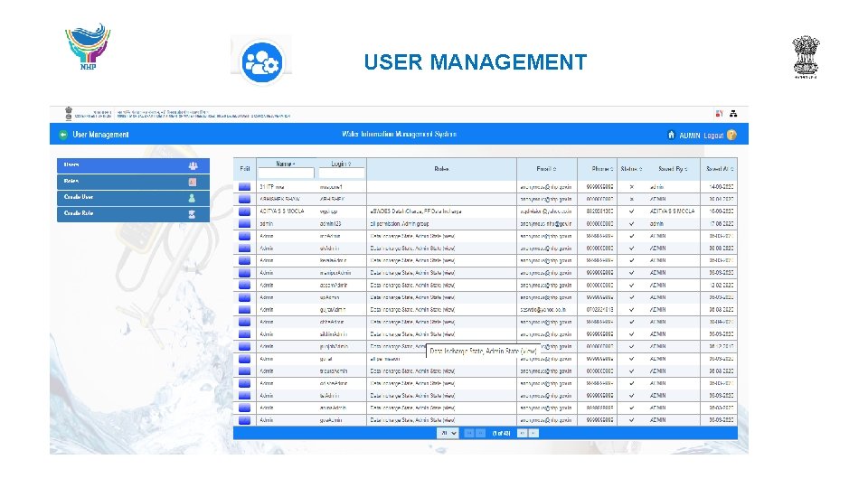Open the home icon beside ADMIN
Image resolution: width=868 pixels, height=488 pixels.
671,135
